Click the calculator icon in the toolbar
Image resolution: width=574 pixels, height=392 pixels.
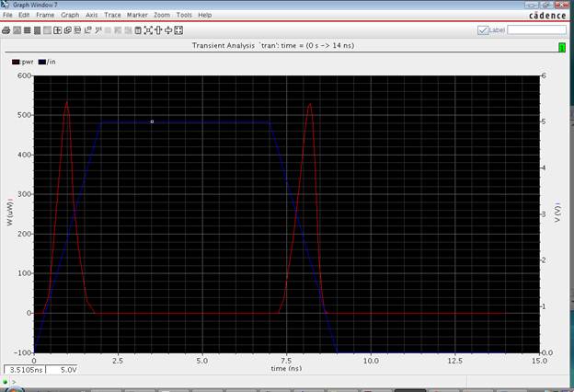click(x=138, y=30)
